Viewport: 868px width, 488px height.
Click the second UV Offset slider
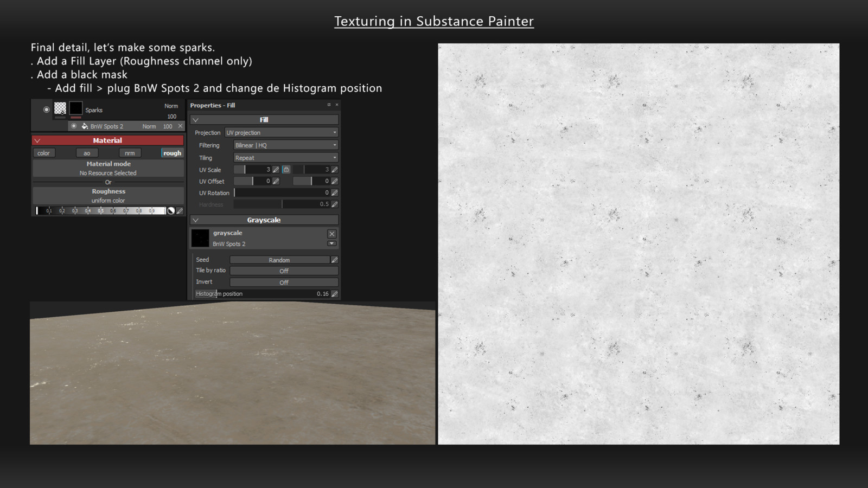point(311,181)
